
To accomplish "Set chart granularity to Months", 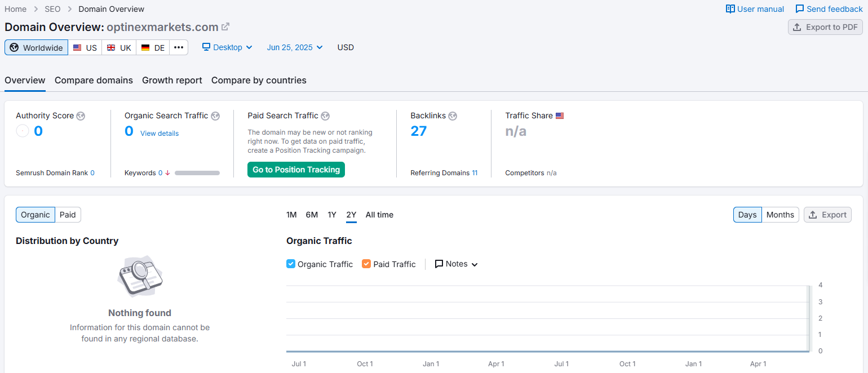I will [780, 215].
